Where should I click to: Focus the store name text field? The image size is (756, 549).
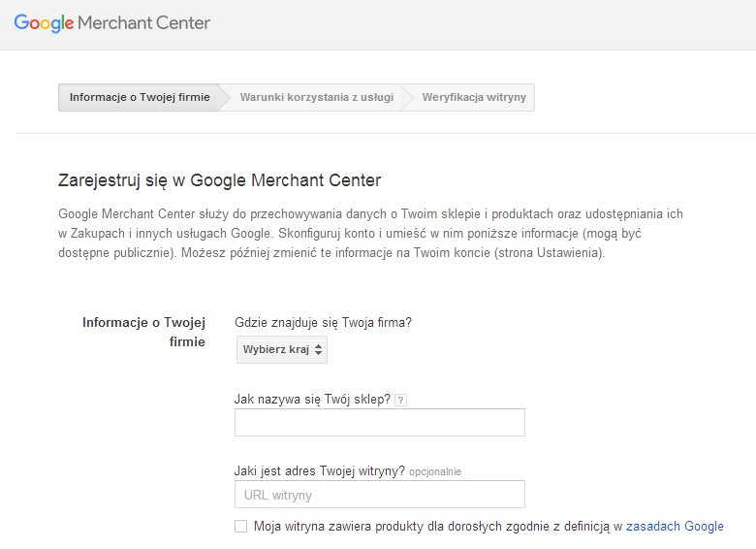379,423
